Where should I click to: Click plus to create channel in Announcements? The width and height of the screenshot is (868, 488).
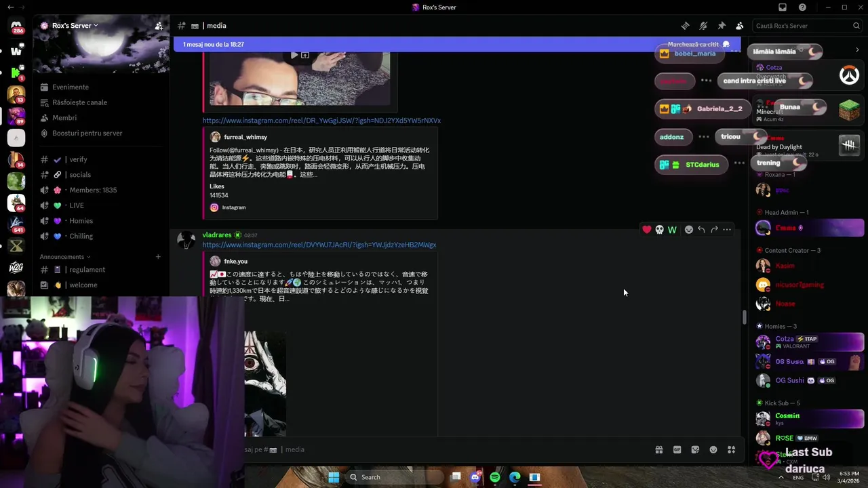click(158, 257)
